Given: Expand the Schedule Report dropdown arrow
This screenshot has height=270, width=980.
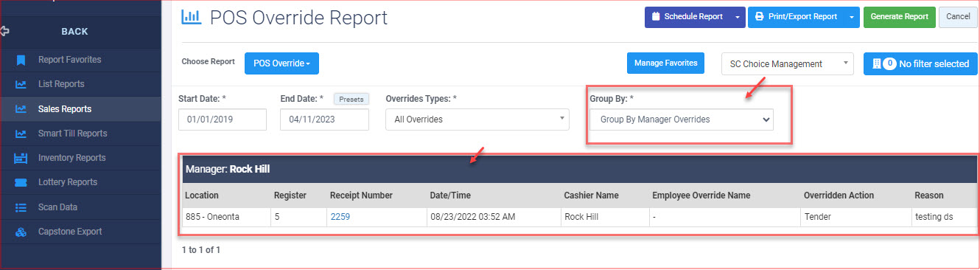Looking at the screenshot, I should click(738, 17).
